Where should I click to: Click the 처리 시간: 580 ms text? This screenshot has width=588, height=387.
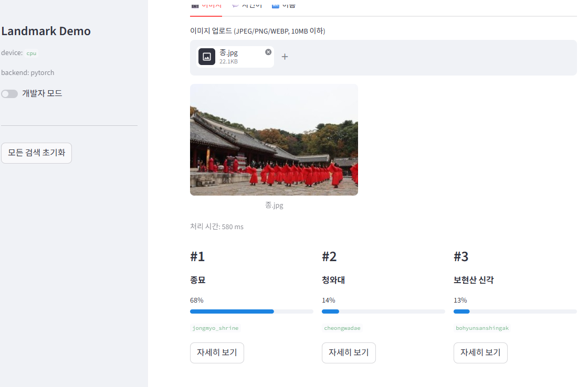217,227
